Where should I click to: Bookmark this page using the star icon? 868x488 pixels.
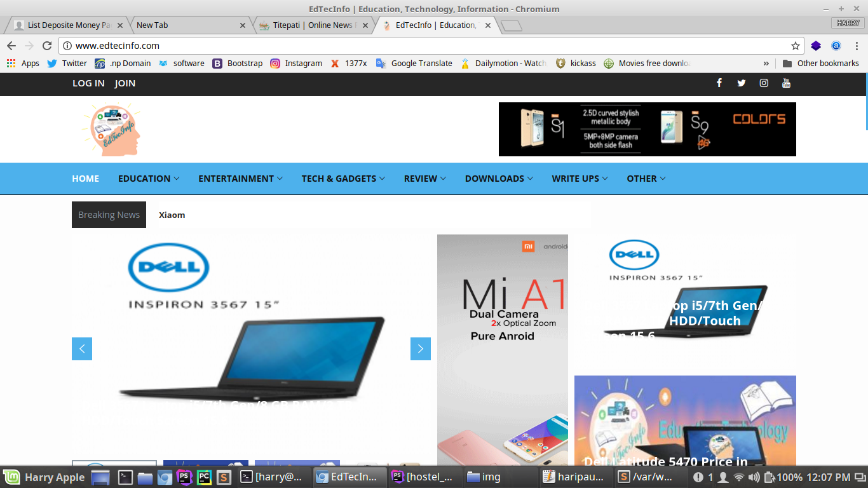pos(795,46)
